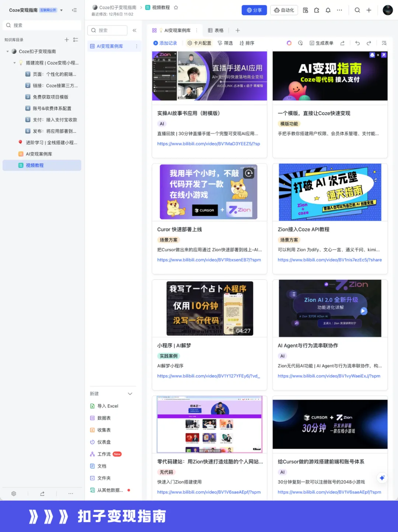Collapse the view panel with double chevron

coord(135,31)
